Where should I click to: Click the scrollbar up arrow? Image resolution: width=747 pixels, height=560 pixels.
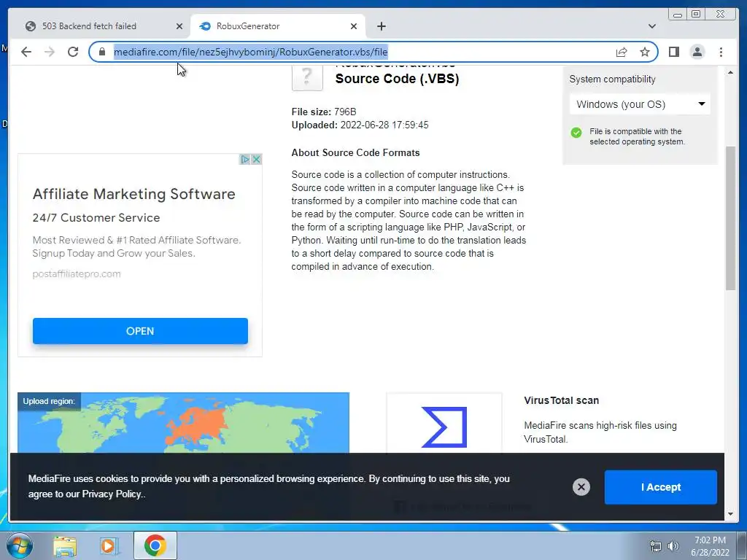coord(730,72)
